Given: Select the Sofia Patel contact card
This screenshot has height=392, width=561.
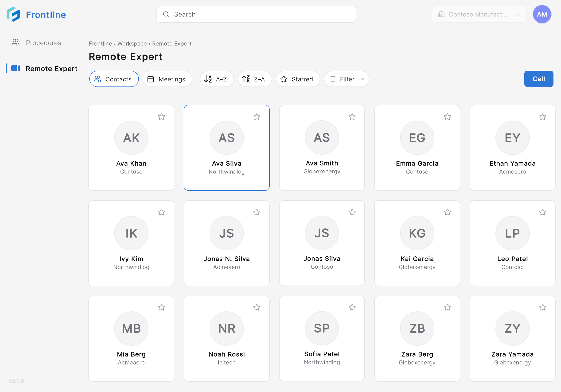Looking at the screenshot, I should (x=322, y=338).
